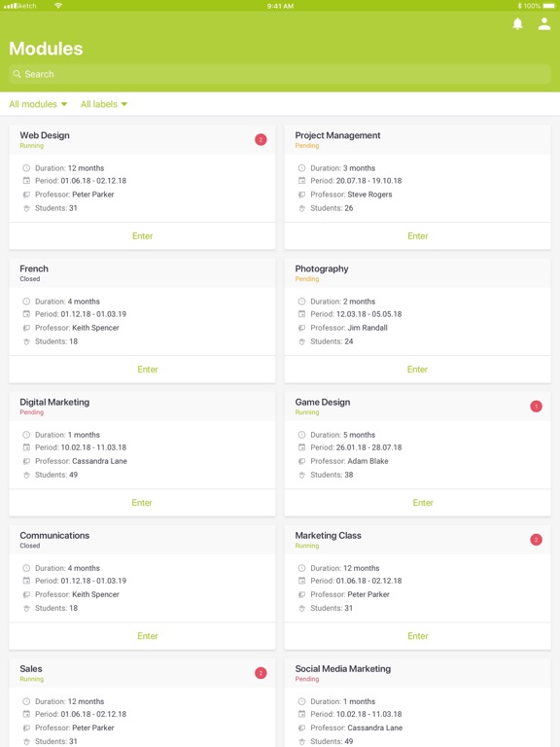Click the search magnifier icon
This screenshot has height=747, width=560.
tap(17, 74)
